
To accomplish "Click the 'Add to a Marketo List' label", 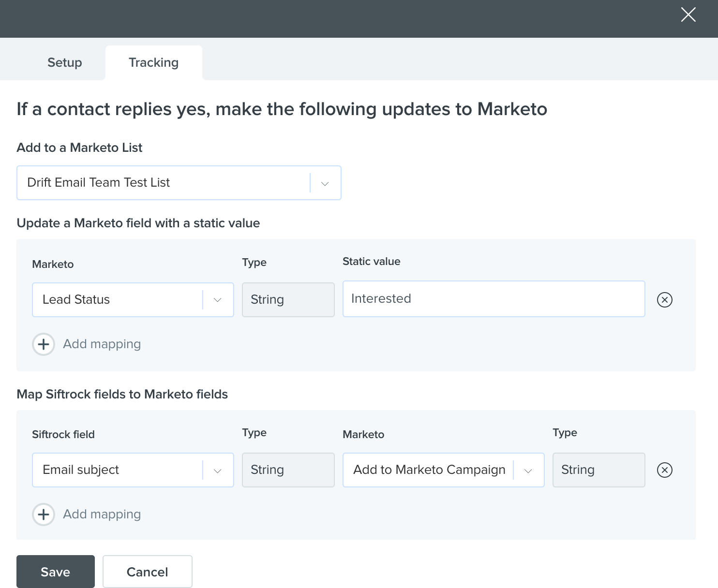I will [x=80, y=148].
